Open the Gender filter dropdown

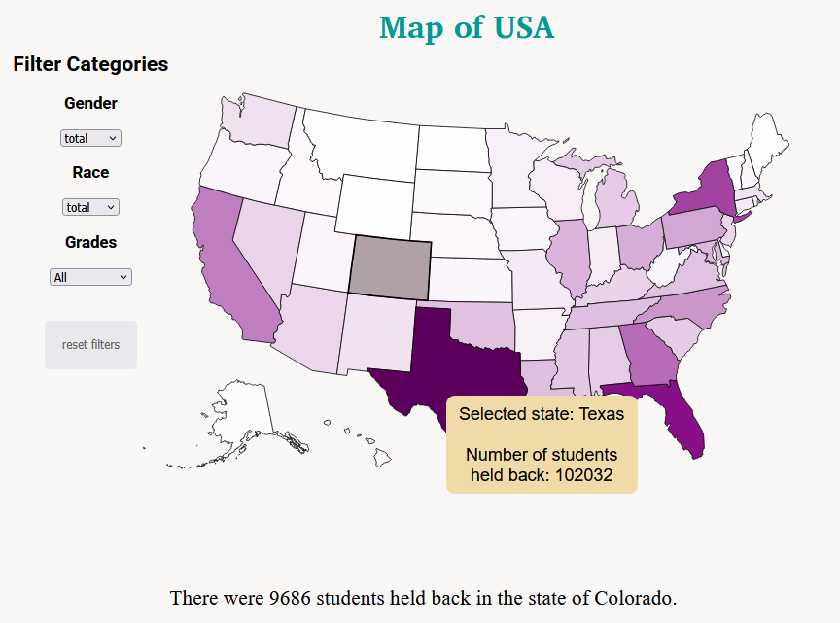click(x=90, y=138)
